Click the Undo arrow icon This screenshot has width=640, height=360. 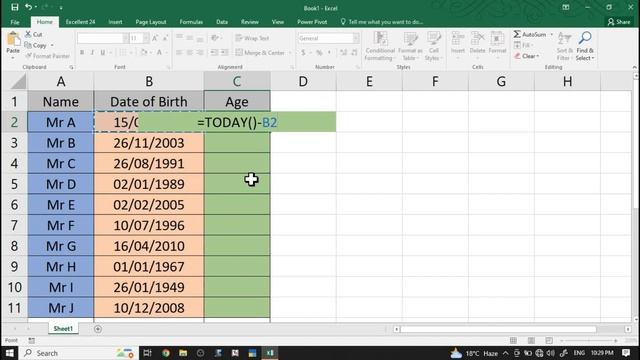point(28,7)
